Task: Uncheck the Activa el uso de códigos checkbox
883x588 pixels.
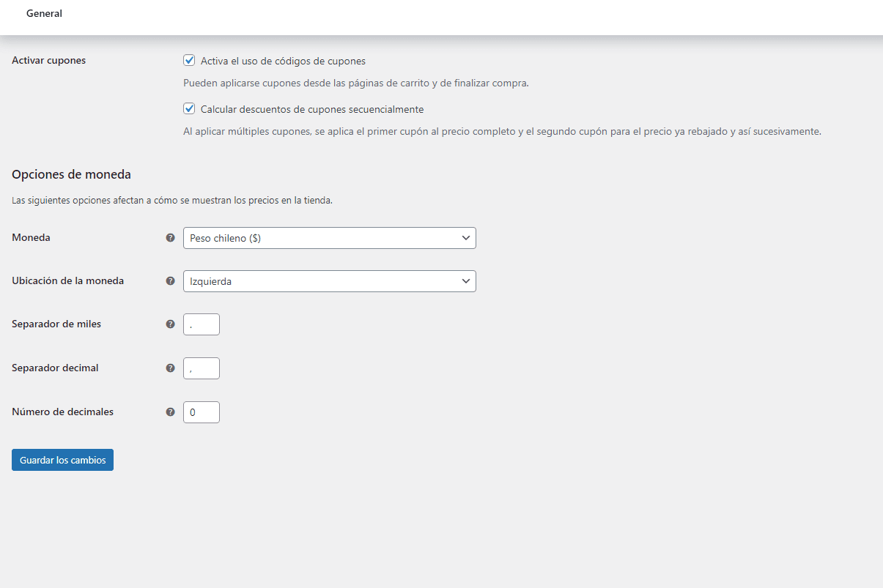Action: (189, 61)
